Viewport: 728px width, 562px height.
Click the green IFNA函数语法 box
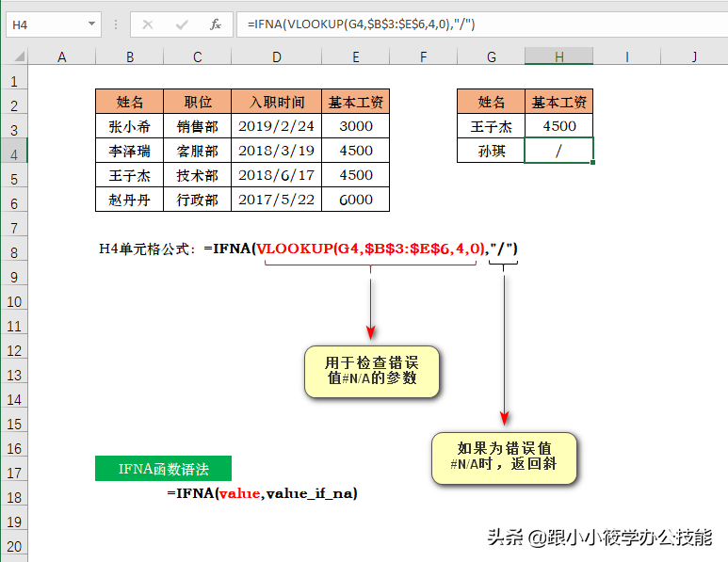coord(164,468)
